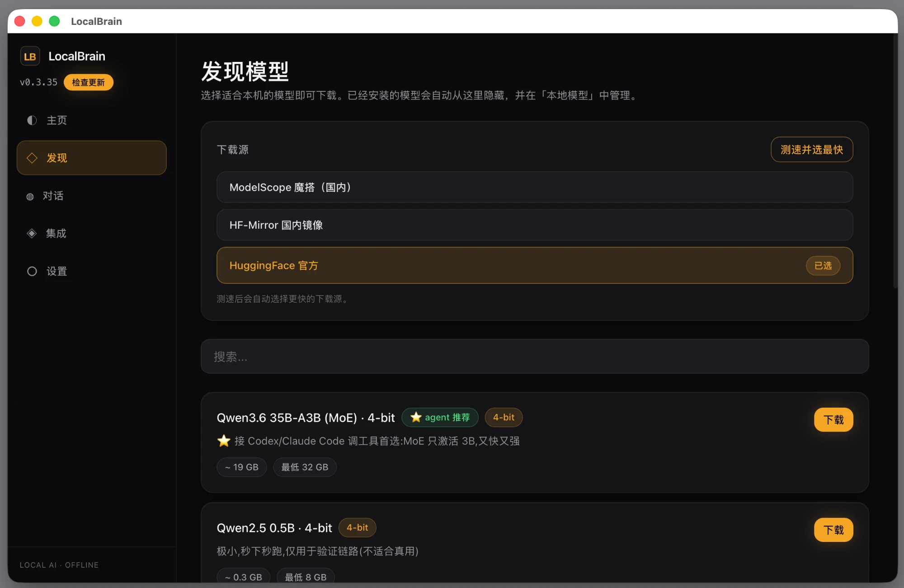The height and width of the screenshot is (588, 904).
Task: Click the half-circle icon beside 主页
Action: point(32,120)
